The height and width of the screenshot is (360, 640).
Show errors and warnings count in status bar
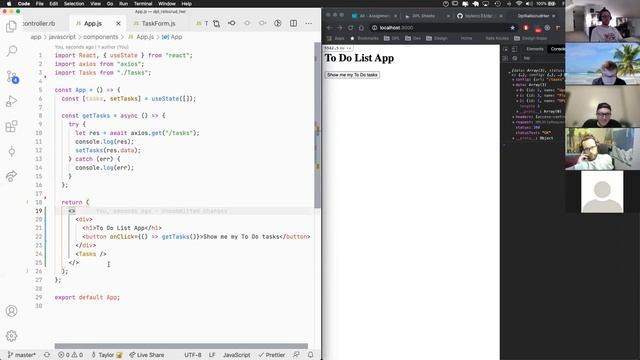[70, 355]
